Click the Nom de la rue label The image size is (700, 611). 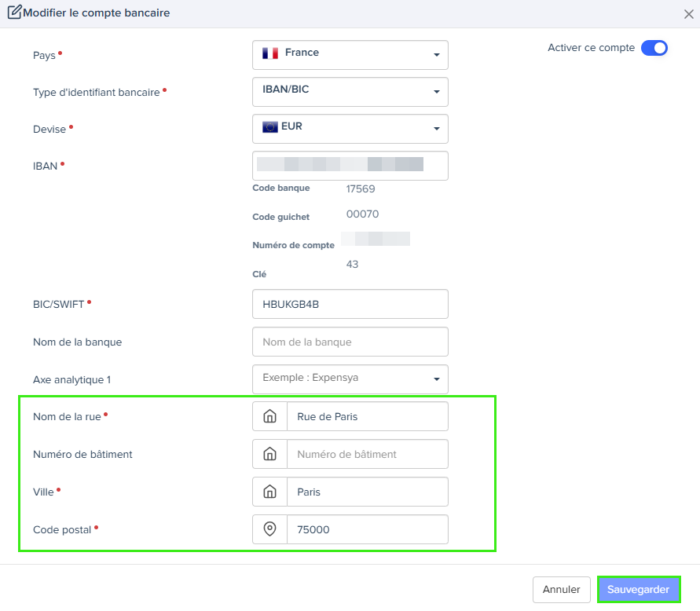point(67,417)
